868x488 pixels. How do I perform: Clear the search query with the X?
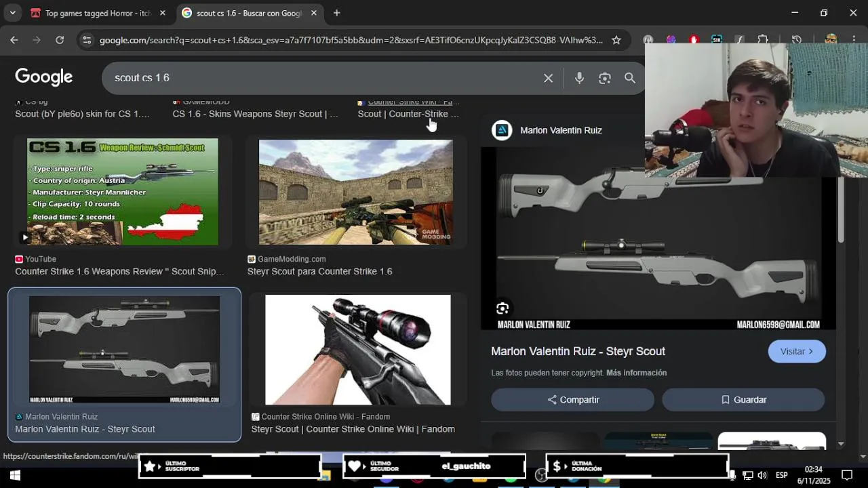[548, 78]
